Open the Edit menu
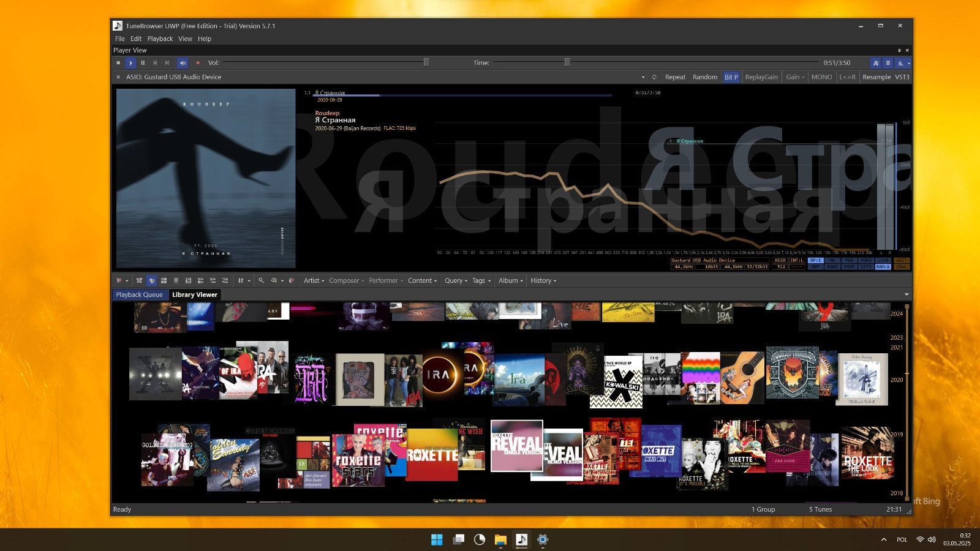This screenshot has width=980, height=551. [x=136, y=39]
